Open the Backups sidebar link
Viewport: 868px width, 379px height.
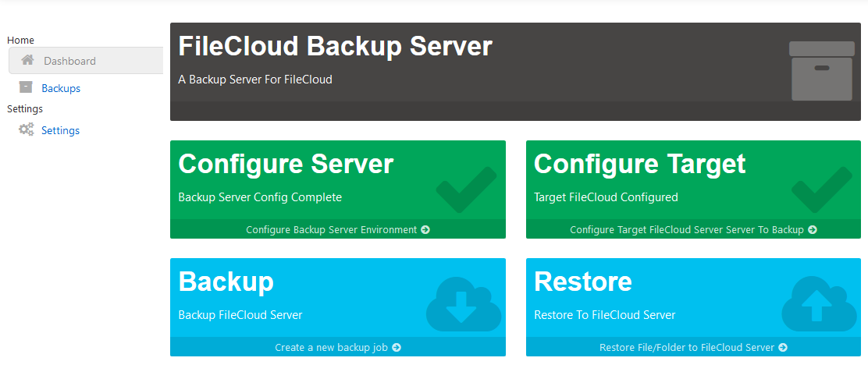(x=61, y=88)
